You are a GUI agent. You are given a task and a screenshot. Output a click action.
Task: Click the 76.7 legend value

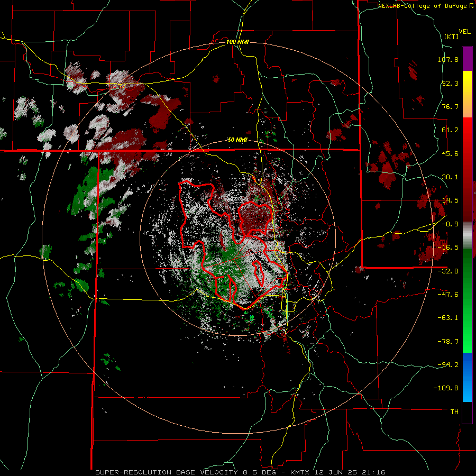[450, 106]
